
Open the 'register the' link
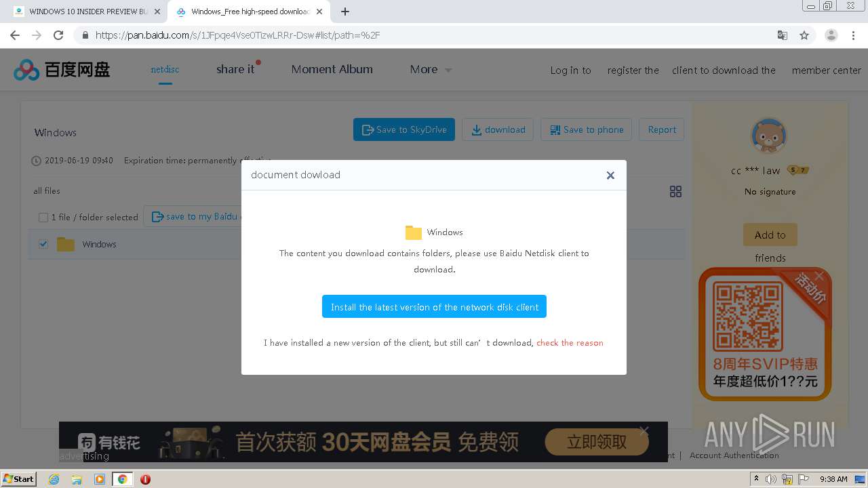633,70
